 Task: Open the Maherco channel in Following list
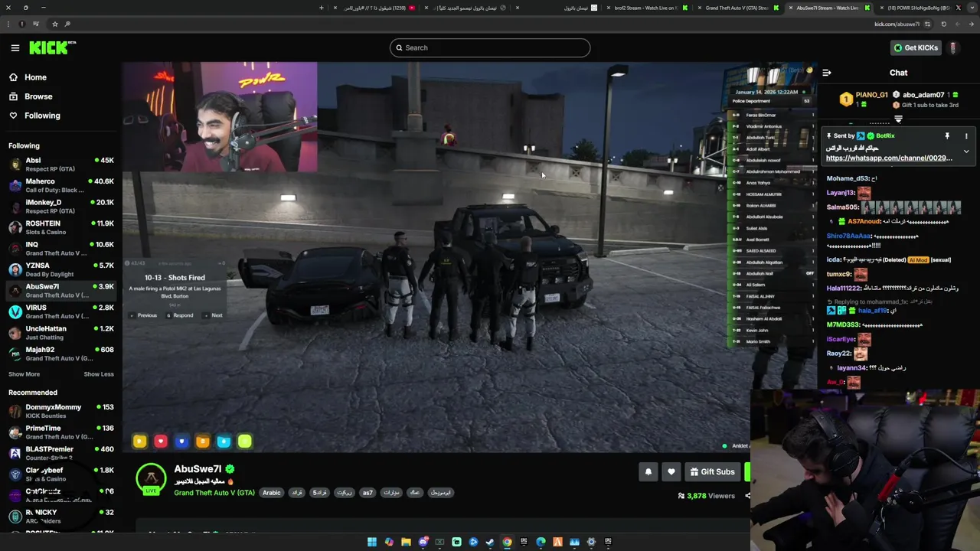pyautogui.click(x=61, y=185)
